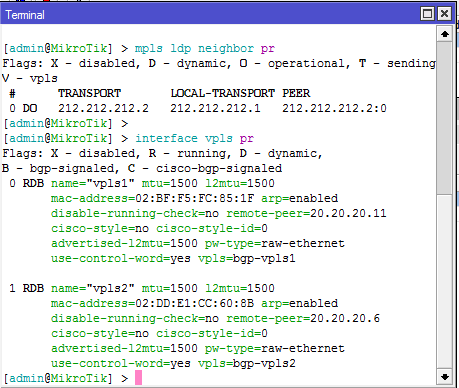Click the 'mpls ldp neighbor pr' command

click(x=205, y=49)
